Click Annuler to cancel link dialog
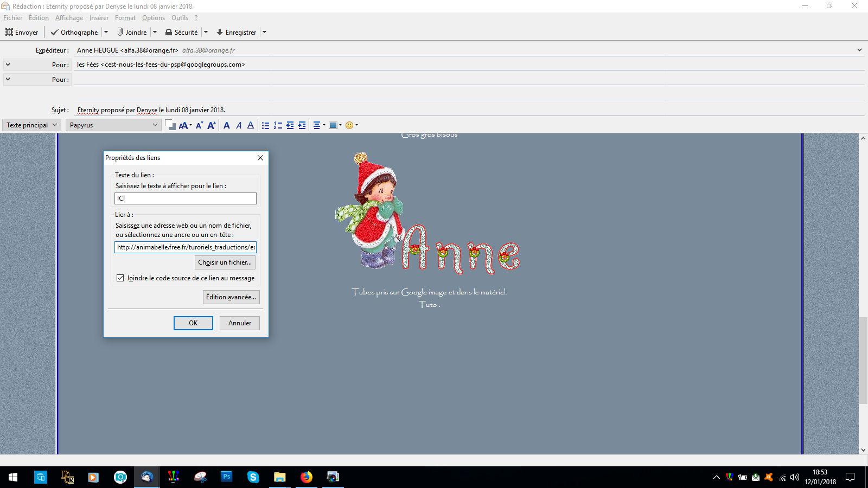 pos(240,323)
